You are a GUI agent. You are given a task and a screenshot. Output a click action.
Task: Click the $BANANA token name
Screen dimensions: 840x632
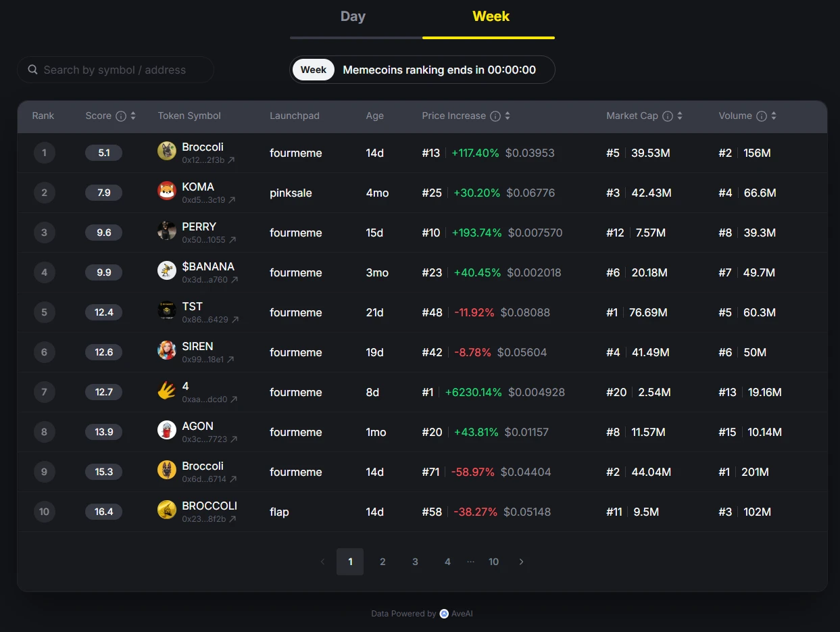(208, 266)
